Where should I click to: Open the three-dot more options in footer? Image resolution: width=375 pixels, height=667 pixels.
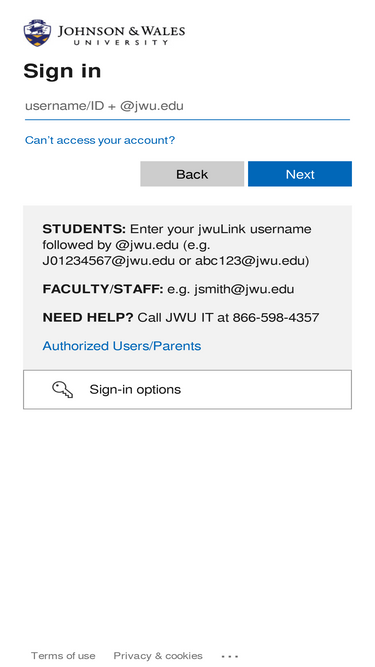[230, 656]
